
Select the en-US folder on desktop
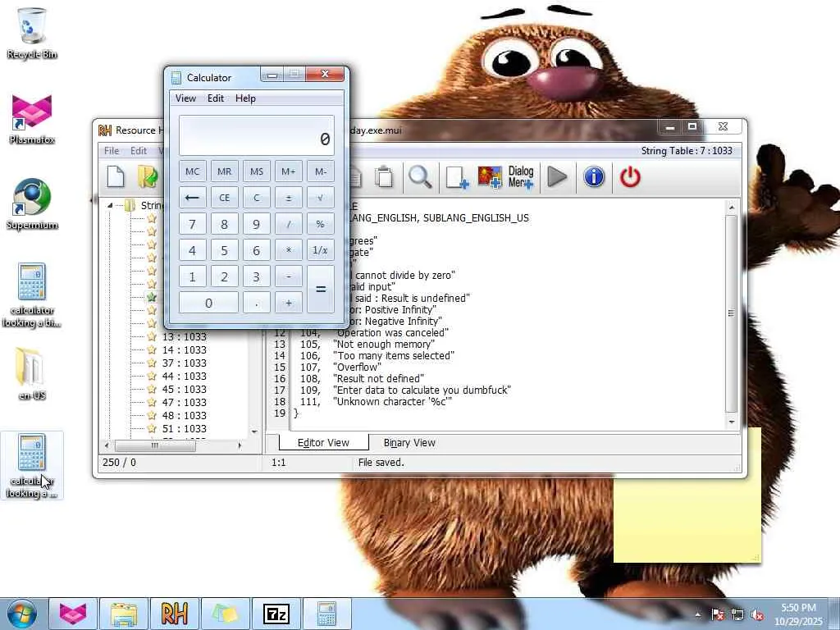[x=32, y=374]
